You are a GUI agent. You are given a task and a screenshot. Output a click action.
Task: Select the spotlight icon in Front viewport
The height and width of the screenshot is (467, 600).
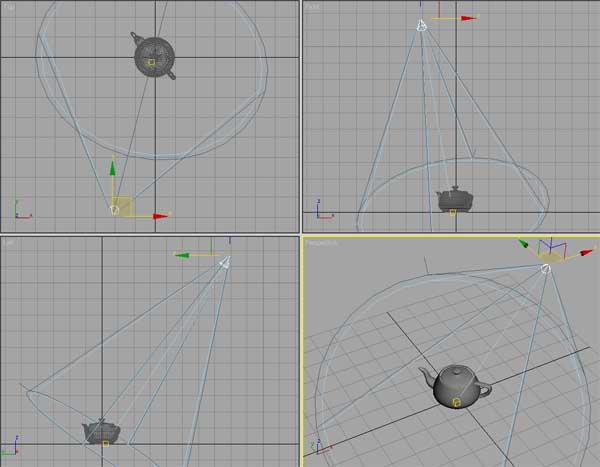pos(422,26)
